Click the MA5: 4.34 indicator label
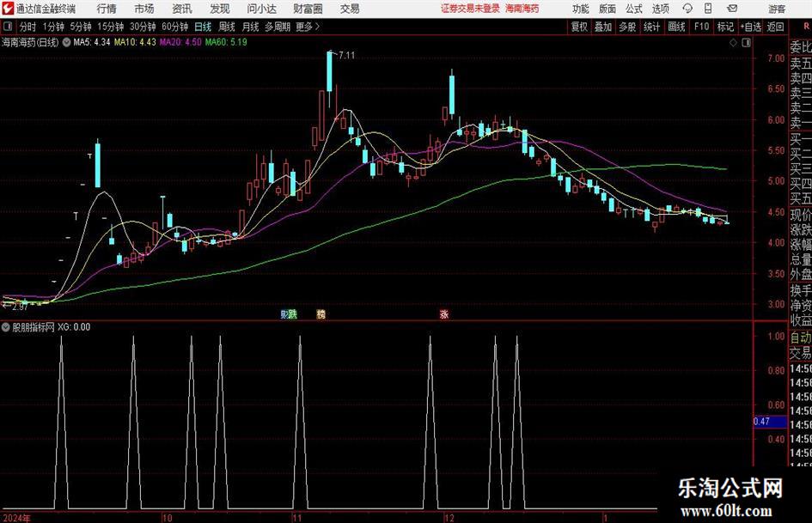 92,42
